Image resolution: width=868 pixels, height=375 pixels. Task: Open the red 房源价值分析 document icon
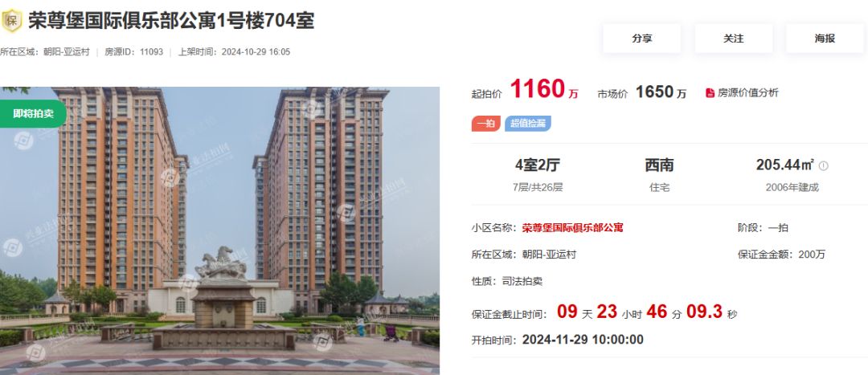[x=710, y=93]
